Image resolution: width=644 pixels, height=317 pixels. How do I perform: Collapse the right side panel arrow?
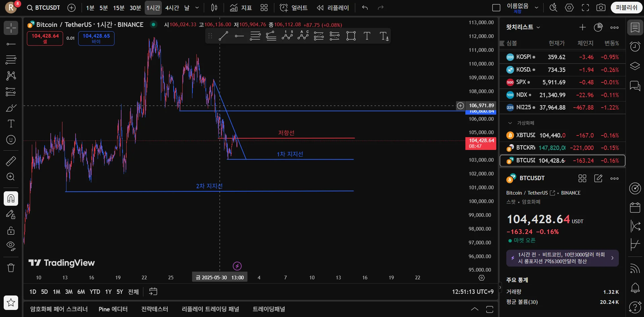coord(500,287)
